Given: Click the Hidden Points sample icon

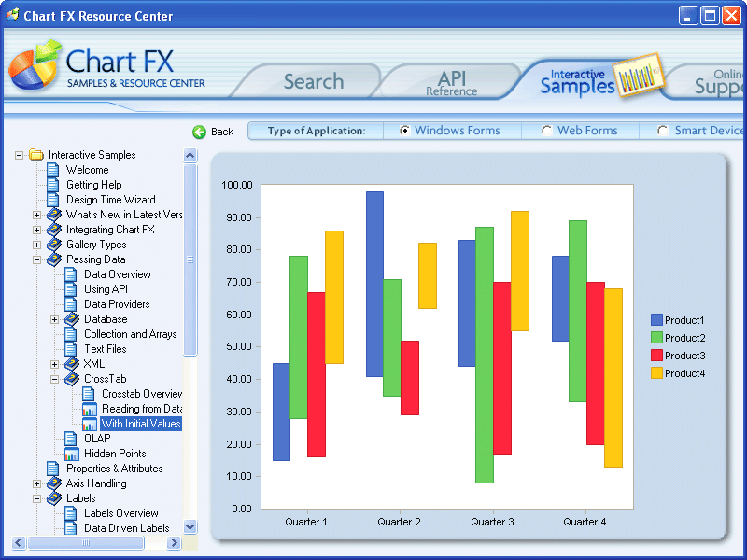Looking at the screenshot, I should coord(69,453).
